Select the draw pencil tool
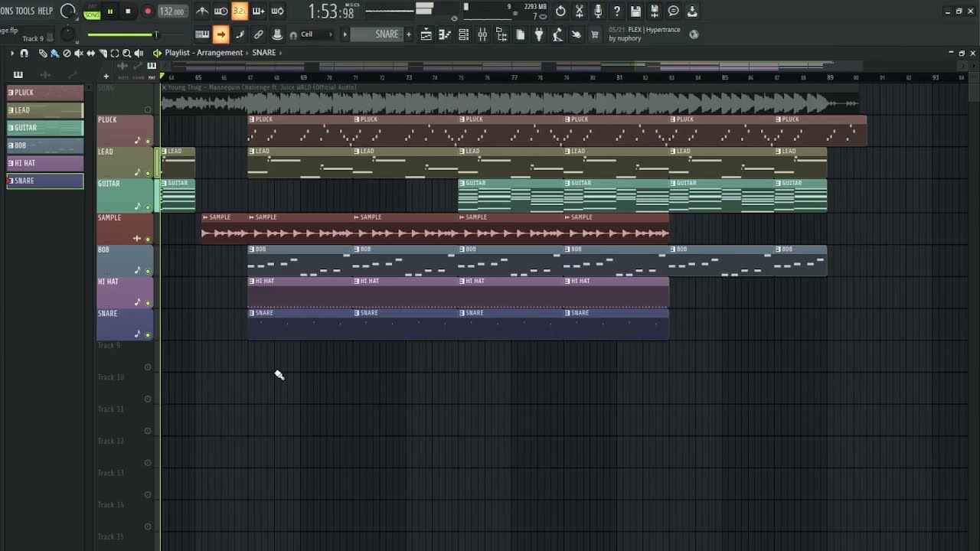The height and width of the screenshot is (551, 980). (x=43, y=53)
